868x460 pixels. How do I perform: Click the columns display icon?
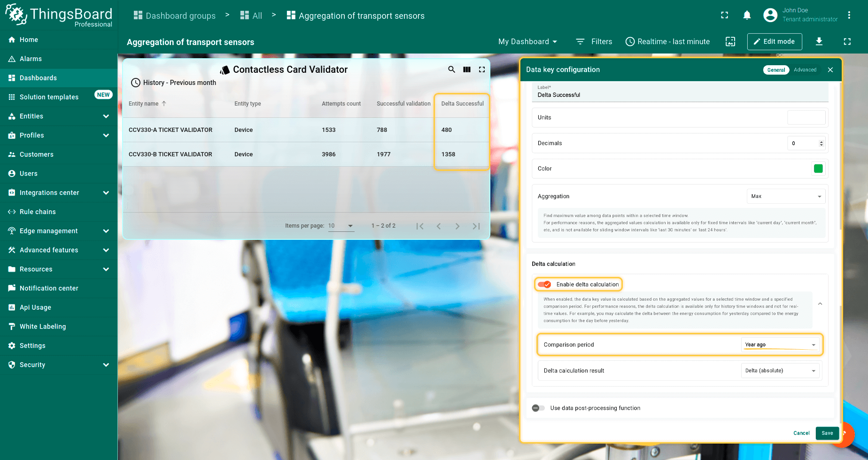pos(467,69)
